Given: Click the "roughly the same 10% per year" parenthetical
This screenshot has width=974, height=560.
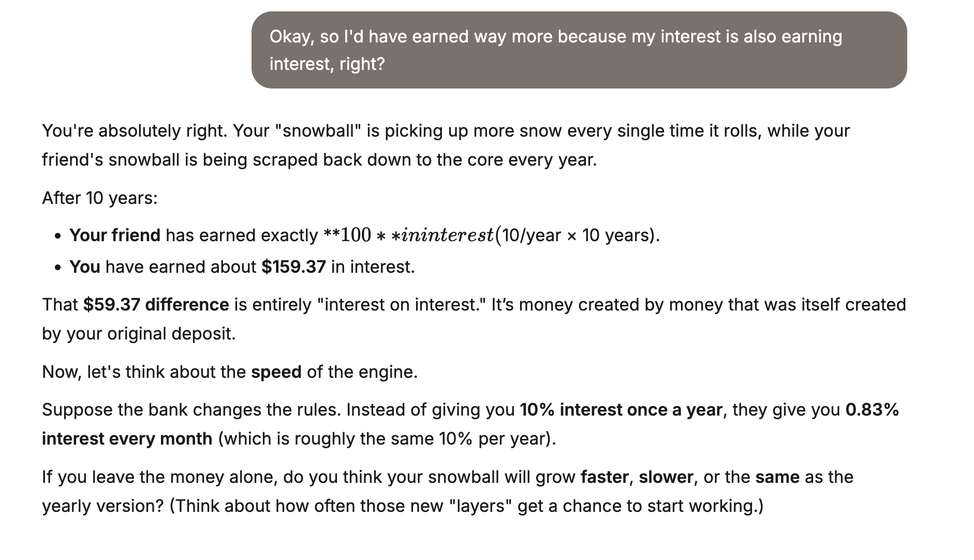Looking at the screenshot, I should coord(387,439).
